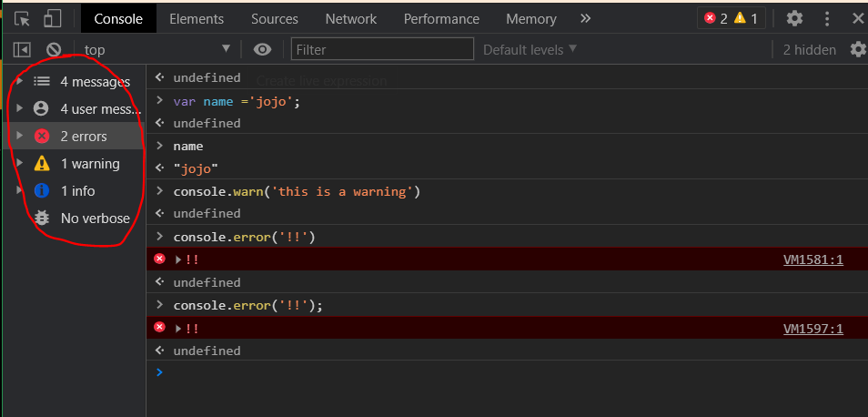Show more tabs with the double chevron
Viewport: 868px width, 417px height.
tap(585, 18)
